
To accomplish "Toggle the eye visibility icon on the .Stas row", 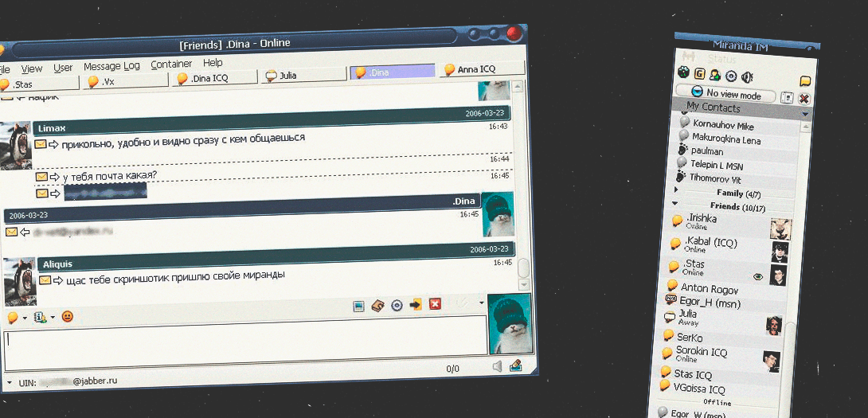I will 758,275.
